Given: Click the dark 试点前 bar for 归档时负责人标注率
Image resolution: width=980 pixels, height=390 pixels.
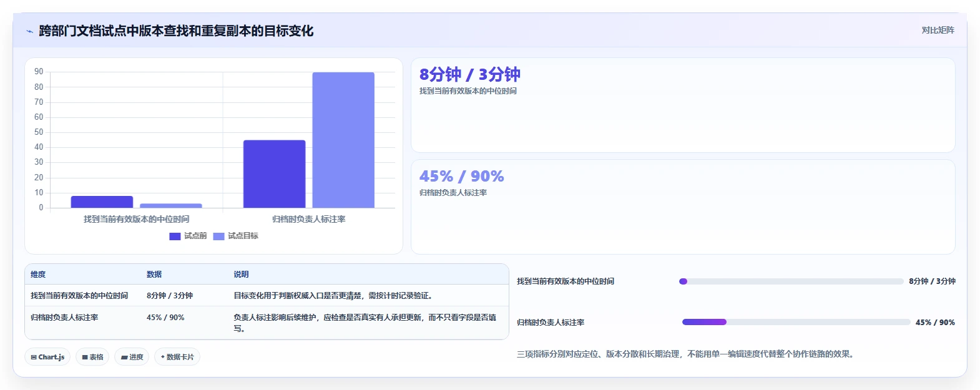Looking at the screenshot, I should (275, 174).
